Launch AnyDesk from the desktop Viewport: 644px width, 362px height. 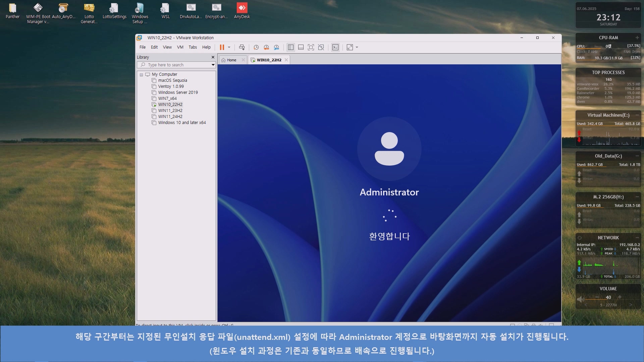[242, 11]
